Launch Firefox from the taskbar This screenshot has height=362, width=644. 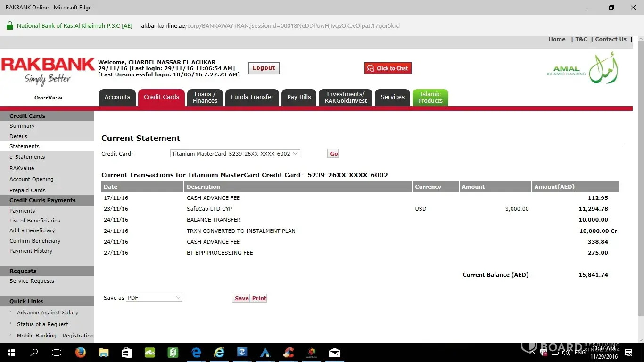[x=80, y=352]
